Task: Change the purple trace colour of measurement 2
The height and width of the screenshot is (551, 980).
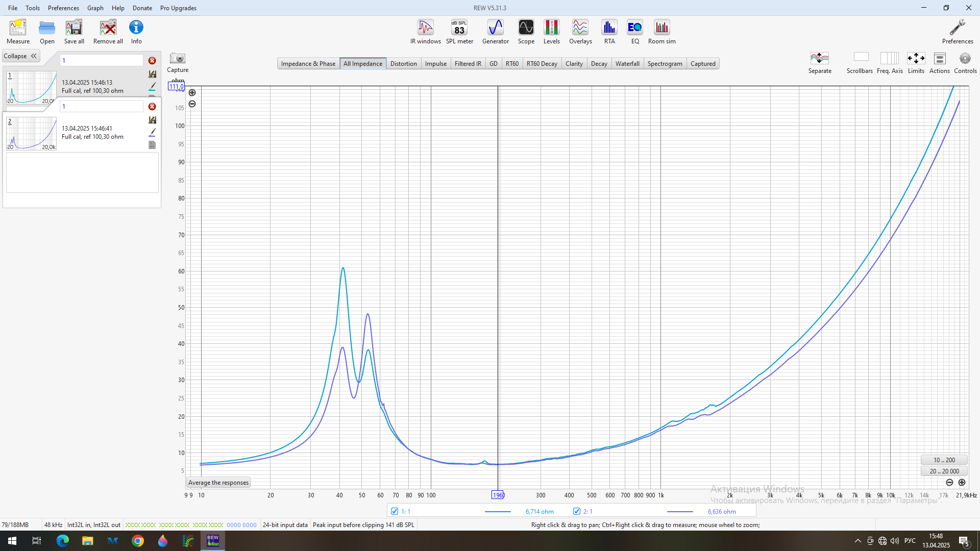Action: click(152, 132)
